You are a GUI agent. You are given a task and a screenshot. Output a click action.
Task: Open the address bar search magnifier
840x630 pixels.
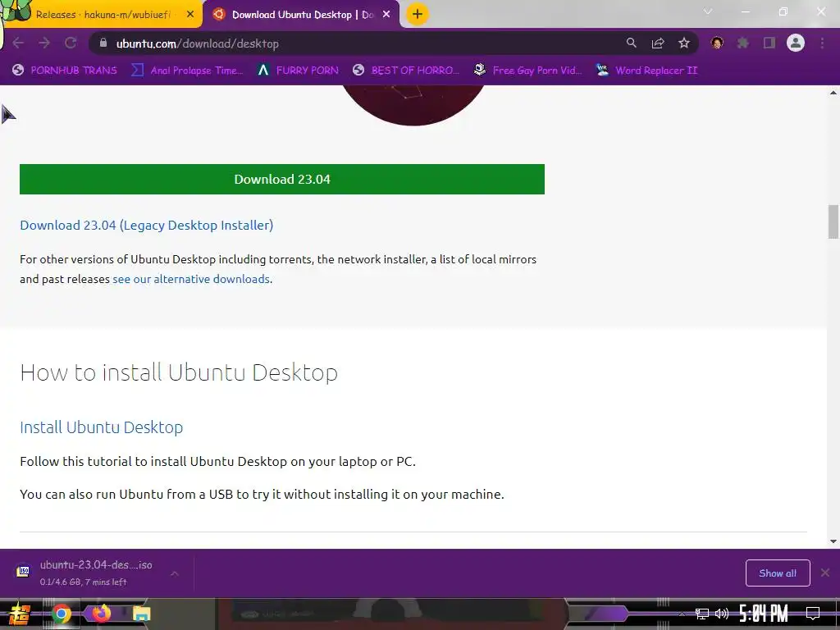tap(632, 43)
